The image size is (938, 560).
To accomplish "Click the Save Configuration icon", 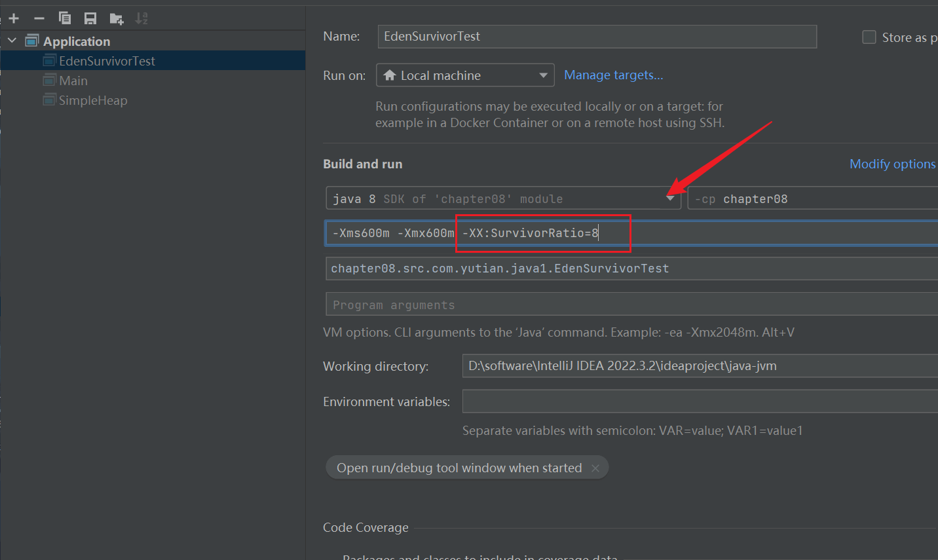I will point(90,18).
